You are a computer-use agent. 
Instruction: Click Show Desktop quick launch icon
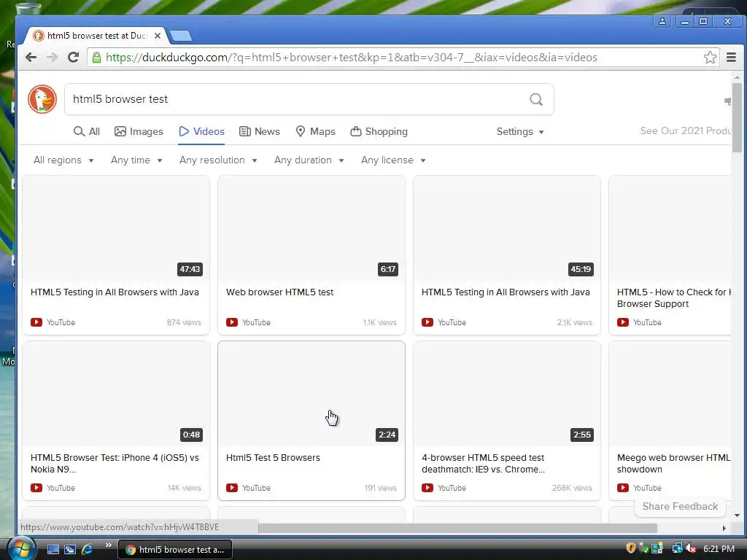click(53, 550)
